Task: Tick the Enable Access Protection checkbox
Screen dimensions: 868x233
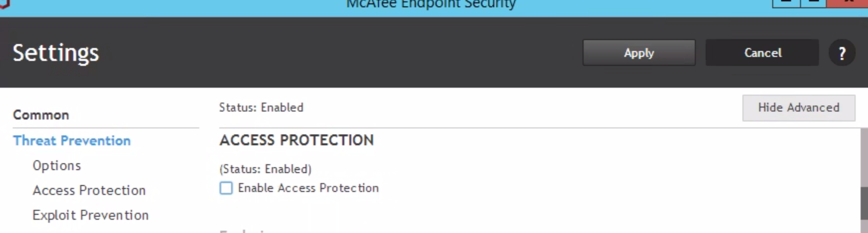Action: click(x=226, y=188)
